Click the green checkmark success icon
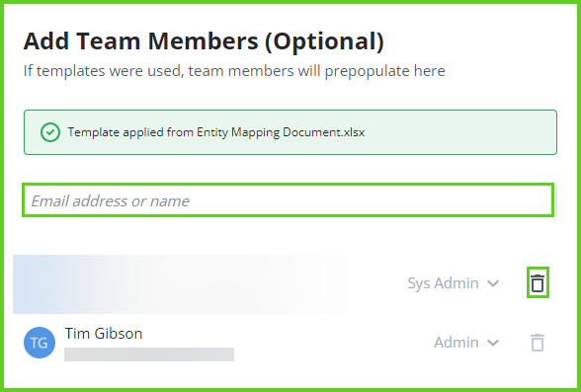The height and width of the screenshot is (392, 581). coord(50,132)
